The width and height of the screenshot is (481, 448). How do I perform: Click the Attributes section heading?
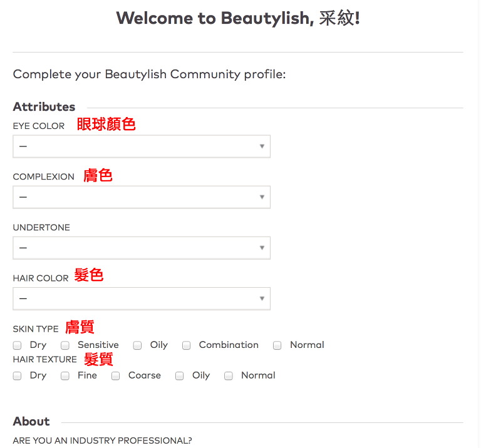(x=44, y=106)
